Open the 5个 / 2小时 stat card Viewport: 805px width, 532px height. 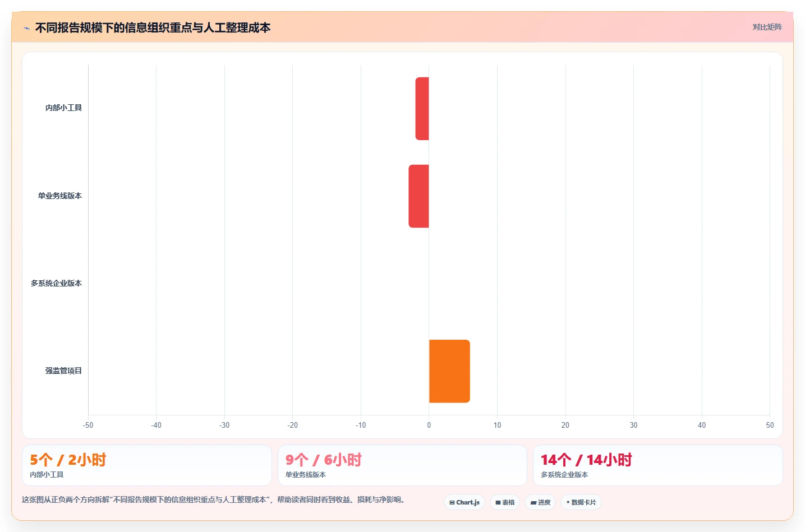pos(147,465)
